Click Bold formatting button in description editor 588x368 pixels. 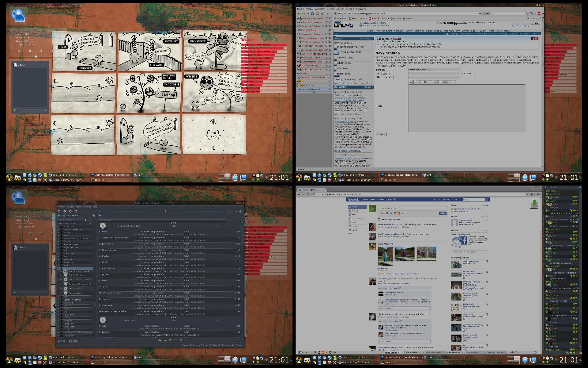click(411, 82)
